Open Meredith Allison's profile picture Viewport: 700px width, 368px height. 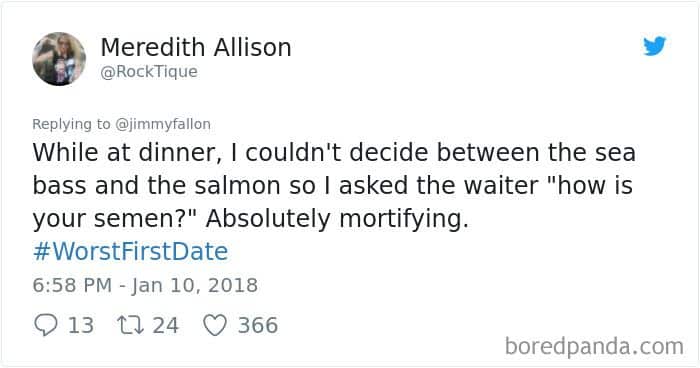click(x=59, y=59)
